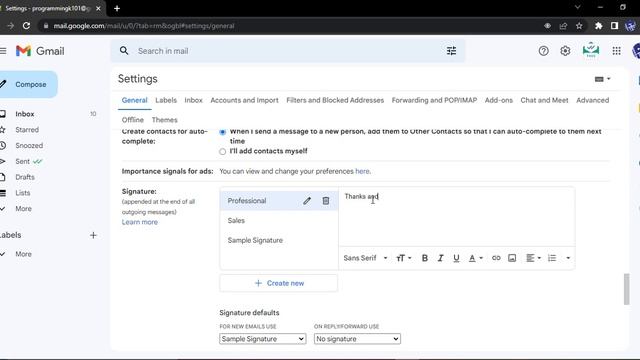The height and width of the screenshot is (360, 640).
Task: Switch to the Labels settings tab
Action: 166,100
